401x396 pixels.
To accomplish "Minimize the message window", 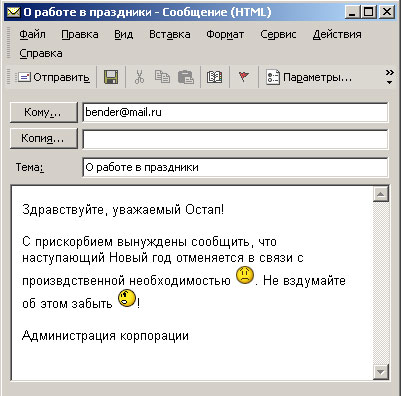I will 352,12.
